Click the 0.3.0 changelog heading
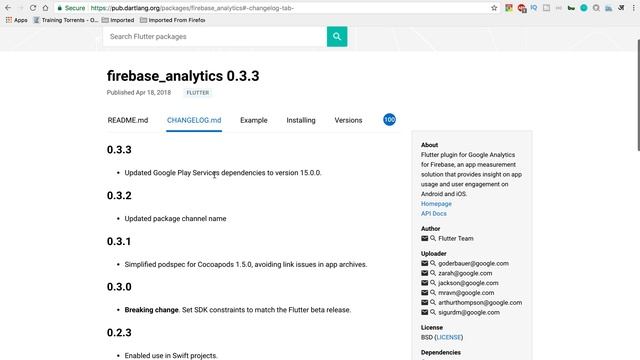The width and height of the screenshot is (640, 360). [119, 287]
